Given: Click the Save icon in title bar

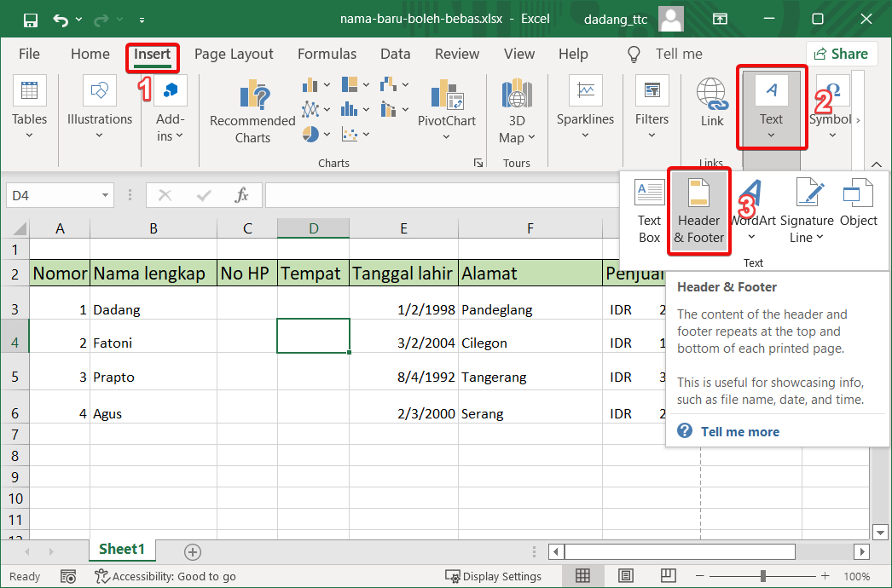Looking at the screenshot, I should click(30, 19).
